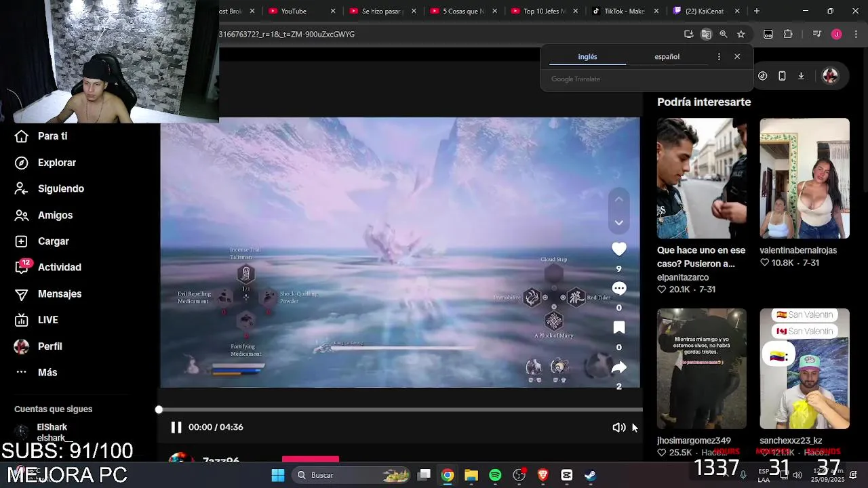Click the video progress bar scrubber
This screenshot has width=868, height=488.
(159, 409)
